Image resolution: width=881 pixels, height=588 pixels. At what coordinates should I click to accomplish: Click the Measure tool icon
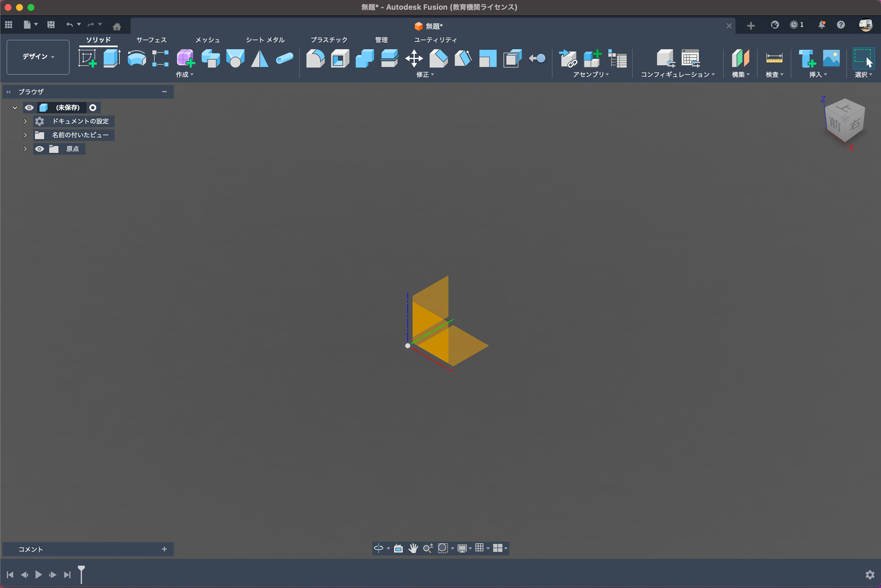774,58
